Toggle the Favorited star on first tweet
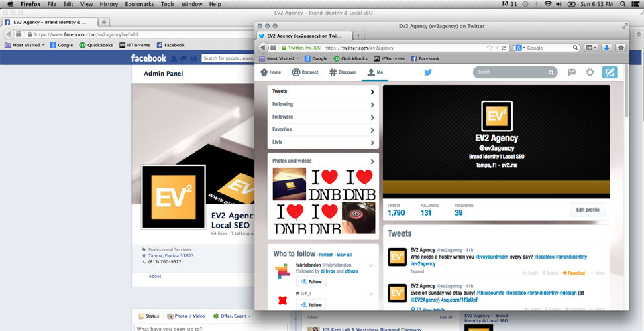 pos(574,273)
